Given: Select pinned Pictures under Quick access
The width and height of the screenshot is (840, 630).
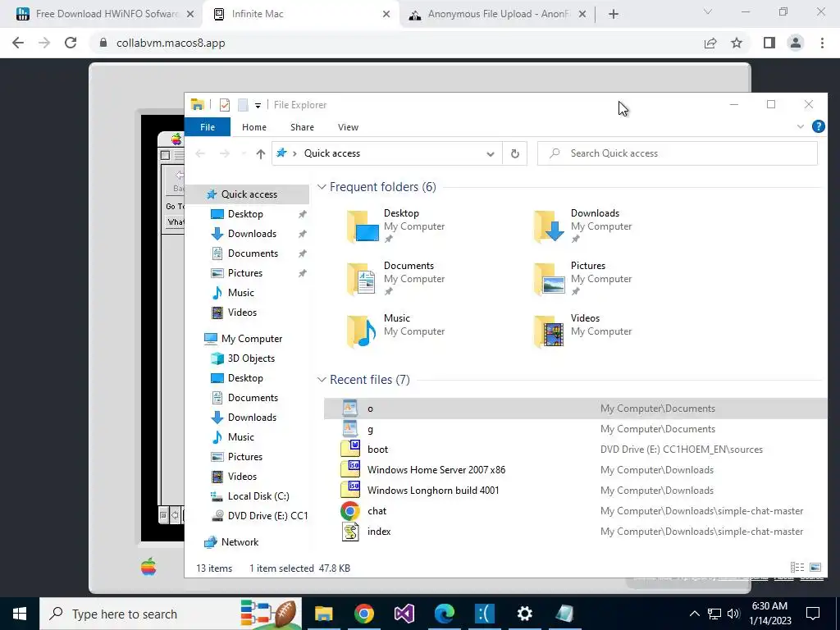Looking at the screenshot, I should 244,272.
